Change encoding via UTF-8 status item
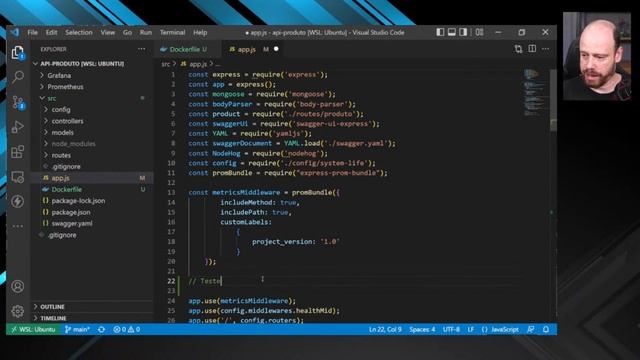 [451, 329]
